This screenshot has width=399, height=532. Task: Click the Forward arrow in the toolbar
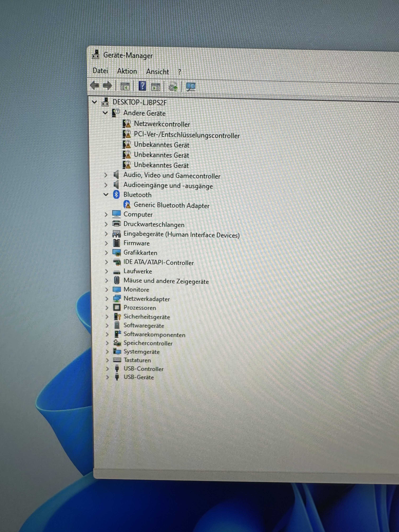[x=107, y=86]
